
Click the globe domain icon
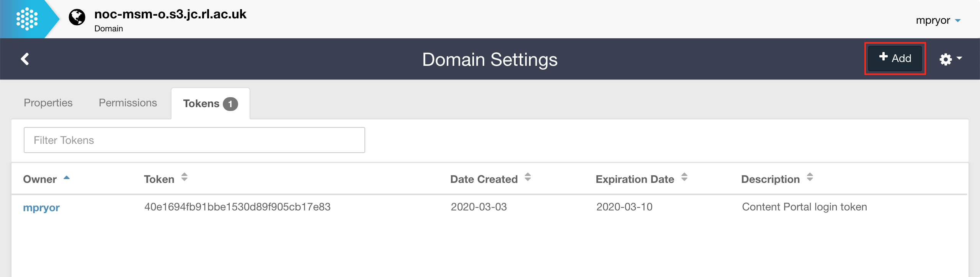click(x=77, y=17)
